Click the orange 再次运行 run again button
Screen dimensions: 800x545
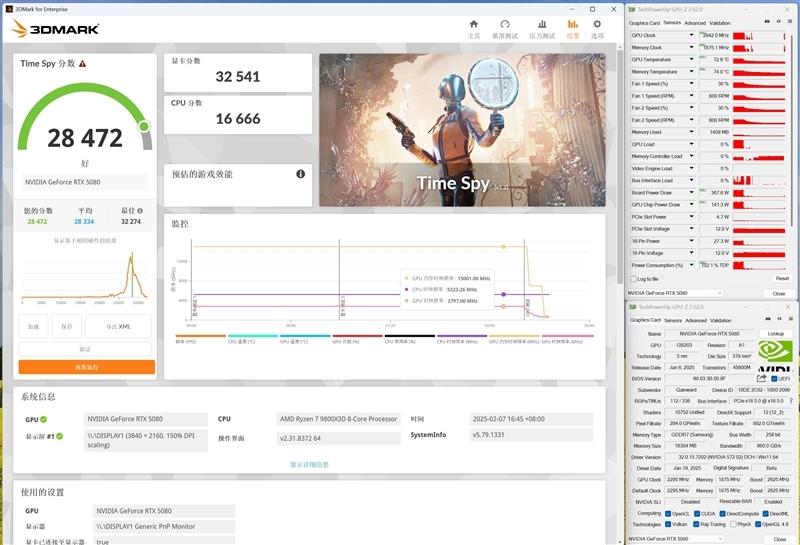pyautogui.click(x=87, y=367)
